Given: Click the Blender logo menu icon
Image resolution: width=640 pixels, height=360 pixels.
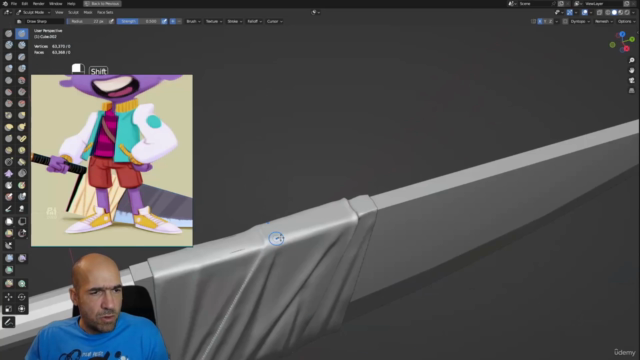Looking at the screenshot, I should click(x=5, y=4).
